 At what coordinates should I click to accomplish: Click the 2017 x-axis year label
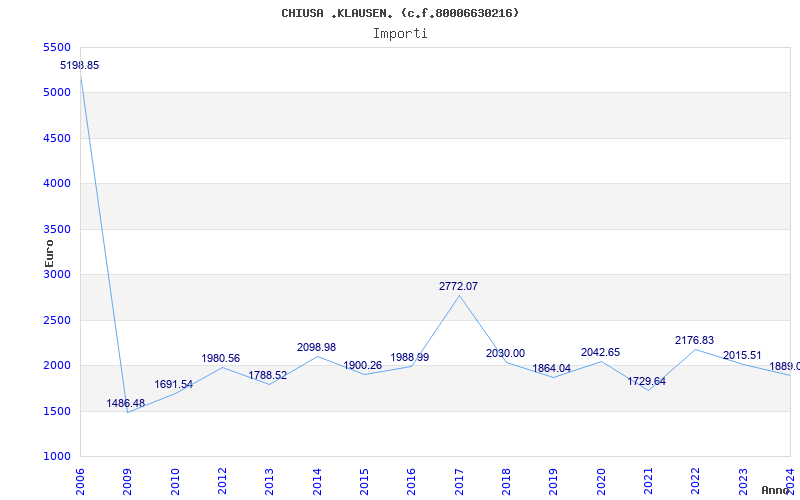pos(459,481)
